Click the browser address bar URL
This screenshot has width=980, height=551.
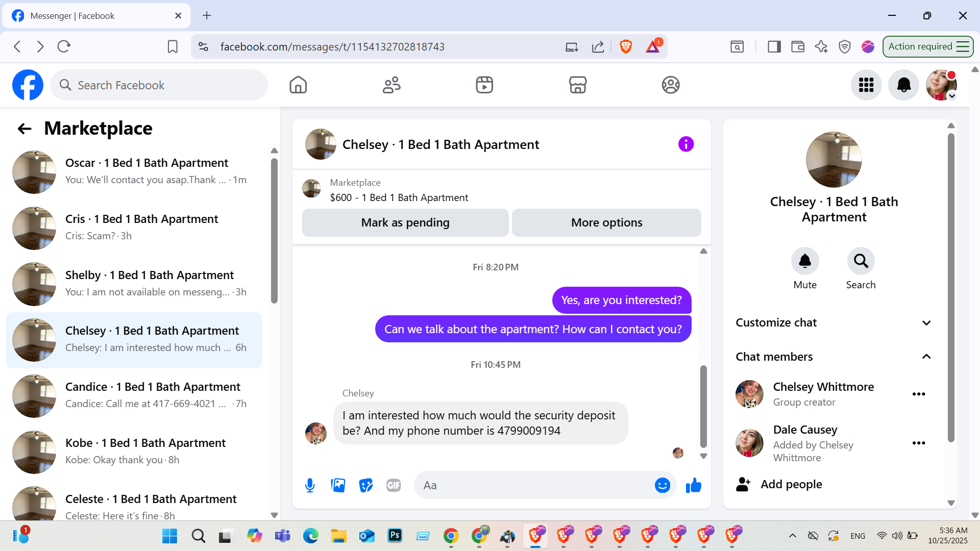[x=332, y=46]
